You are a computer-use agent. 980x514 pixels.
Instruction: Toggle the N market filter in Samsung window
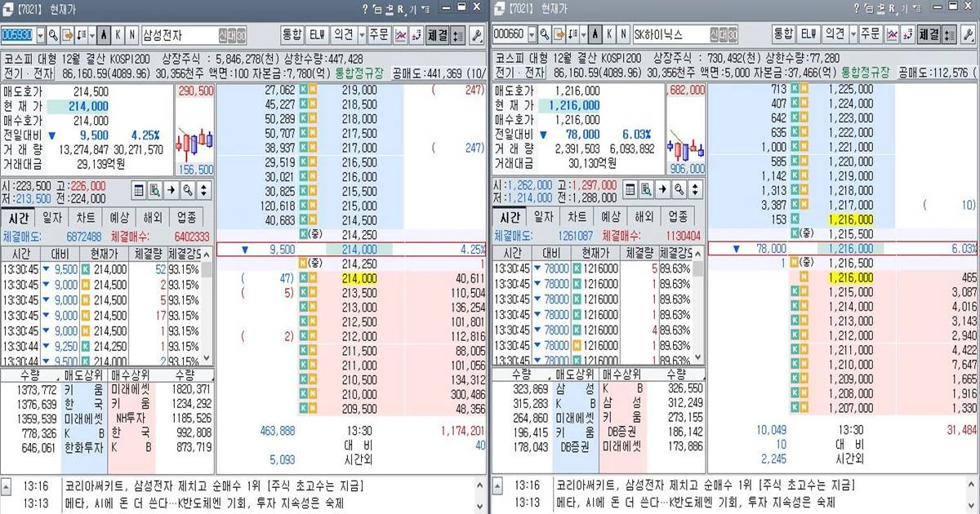131,35
